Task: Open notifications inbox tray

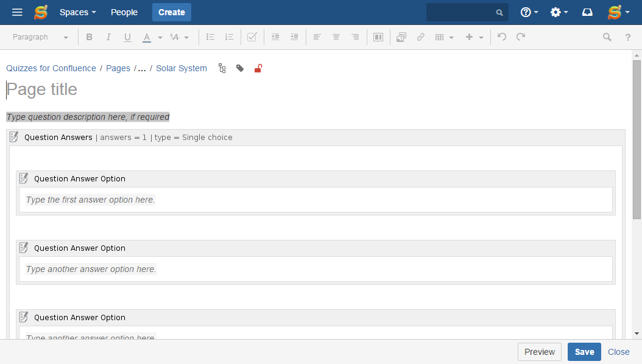Action: click(587, 12)
